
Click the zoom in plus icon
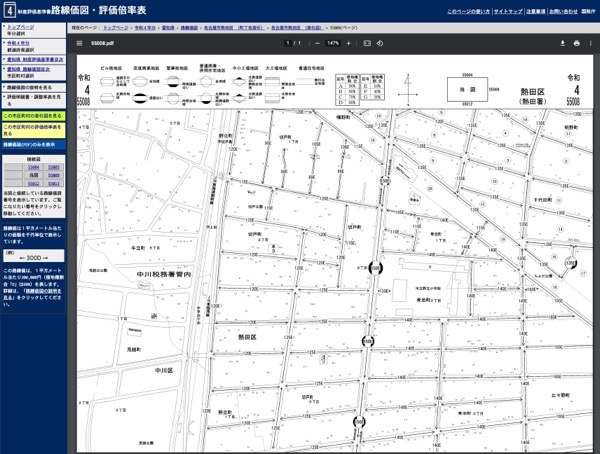click(348, 43)
